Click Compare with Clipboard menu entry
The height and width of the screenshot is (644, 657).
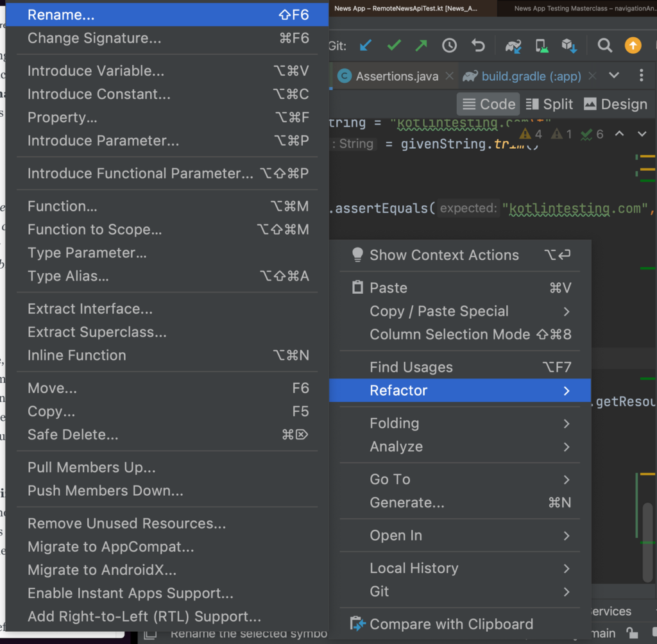tap(451, 624)
